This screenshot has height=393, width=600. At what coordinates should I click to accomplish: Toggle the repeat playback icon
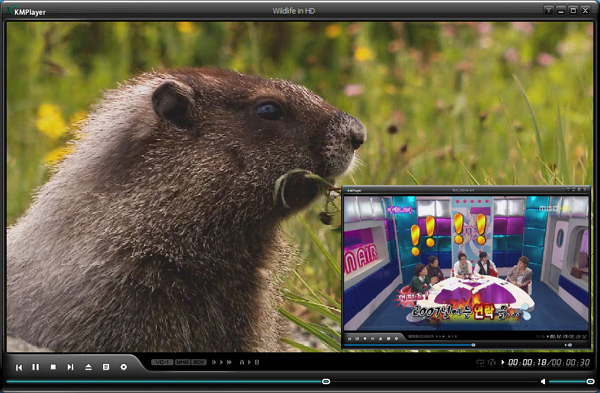pos(480,362)
